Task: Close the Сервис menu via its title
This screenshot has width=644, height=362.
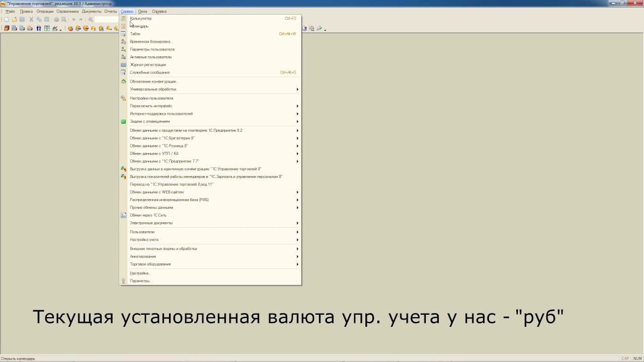Action: pyautogui.click(x=127, y=11)
